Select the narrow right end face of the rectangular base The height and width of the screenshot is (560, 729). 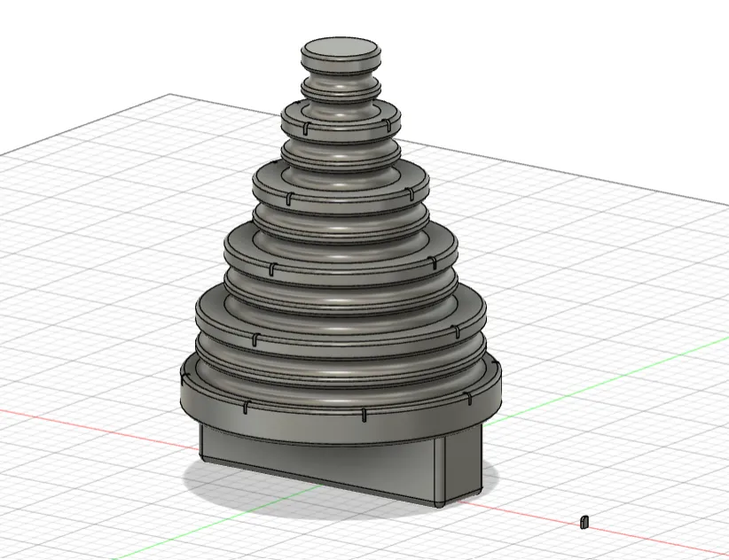(463, 462)
